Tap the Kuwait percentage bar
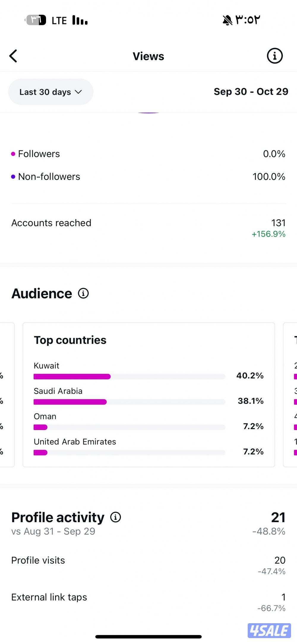The height and width of the screenshot is (644, 297). pyautogui.click(x=129, y=377)
